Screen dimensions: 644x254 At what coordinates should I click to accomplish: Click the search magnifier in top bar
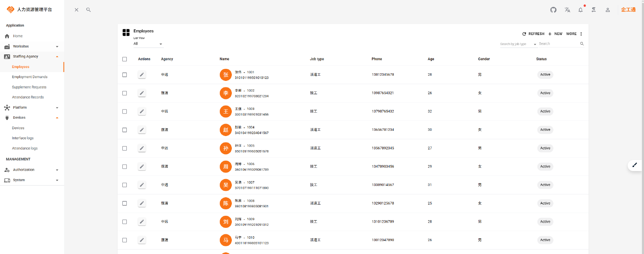click(x=89, y=10)
